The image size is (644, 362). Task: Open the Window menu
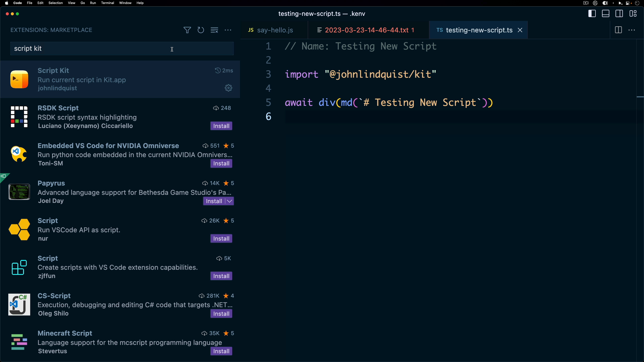click(x=125, y=3)
